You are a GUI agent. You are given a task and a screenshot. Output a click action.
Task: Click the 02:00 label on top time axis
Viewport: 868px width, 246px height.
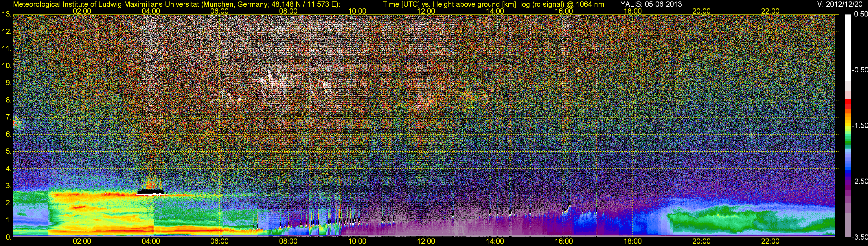[82, 11]
